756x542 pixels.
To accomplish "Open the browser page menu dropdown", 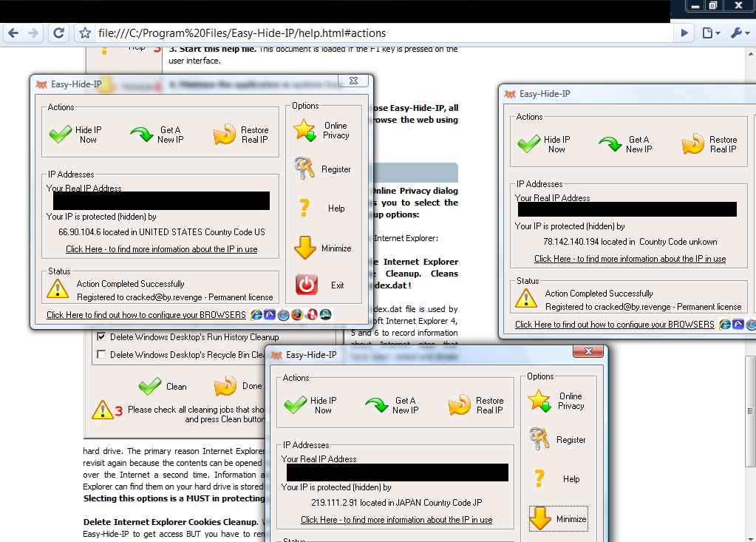I will pyautogui.click(x=711, y=33).
